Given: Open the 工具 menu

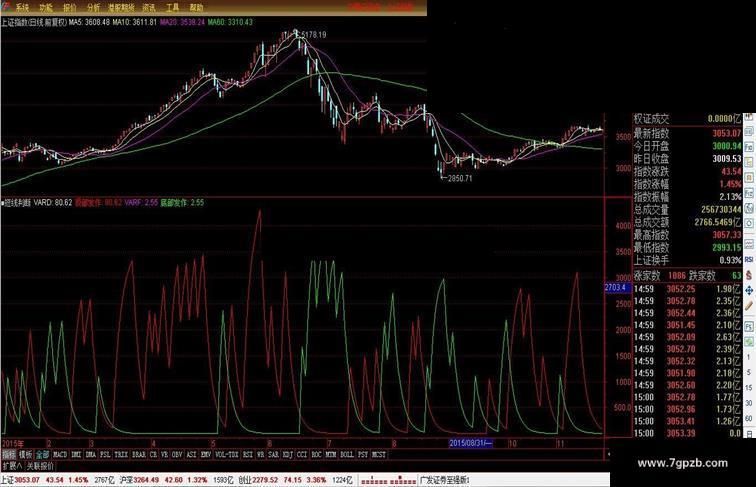Looking at the screenshot, I should tap(173, 7).
